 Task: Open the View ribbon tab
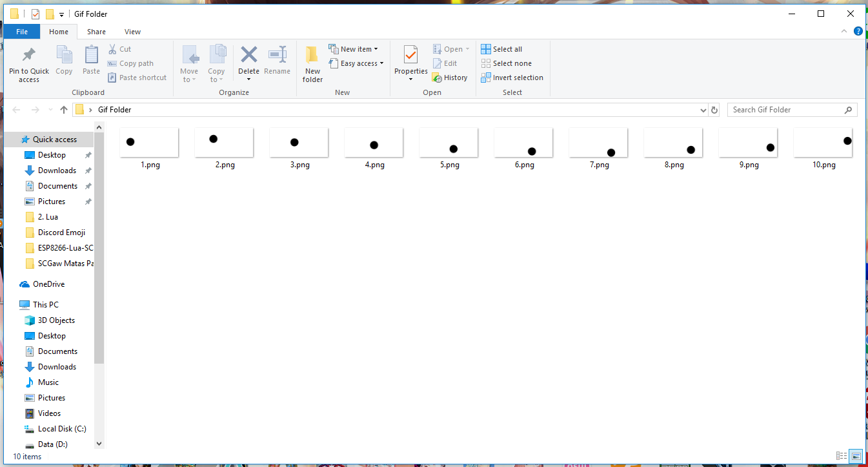(132, 32)
